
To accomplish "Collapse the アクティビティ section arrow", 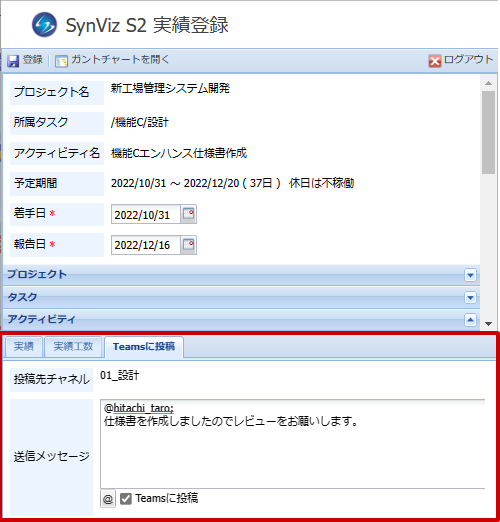I will 470,320.
